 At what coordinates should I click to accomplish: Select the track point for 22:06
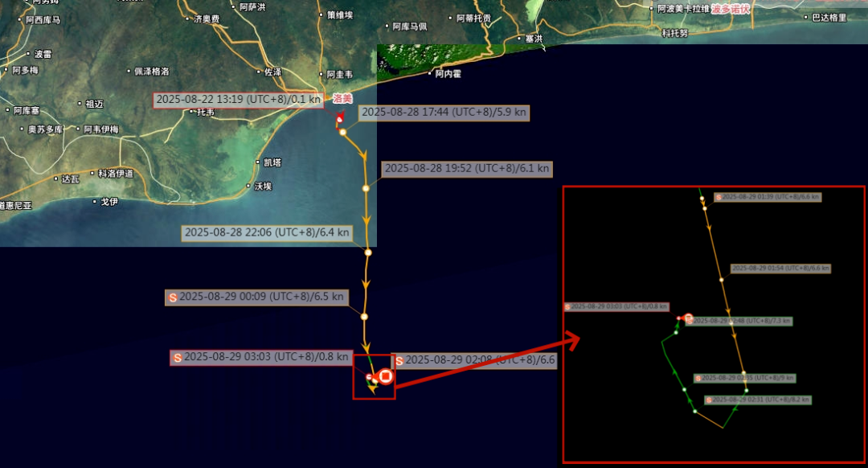368,252
